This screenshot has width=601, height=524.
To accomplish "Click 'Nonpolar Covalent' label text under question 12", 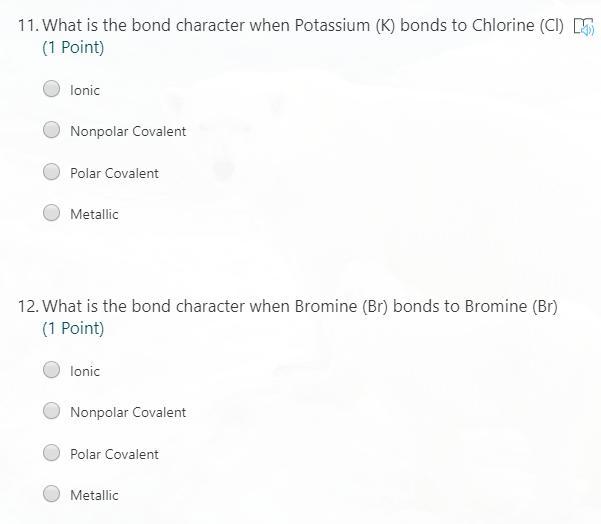I will tap(128, 412).
